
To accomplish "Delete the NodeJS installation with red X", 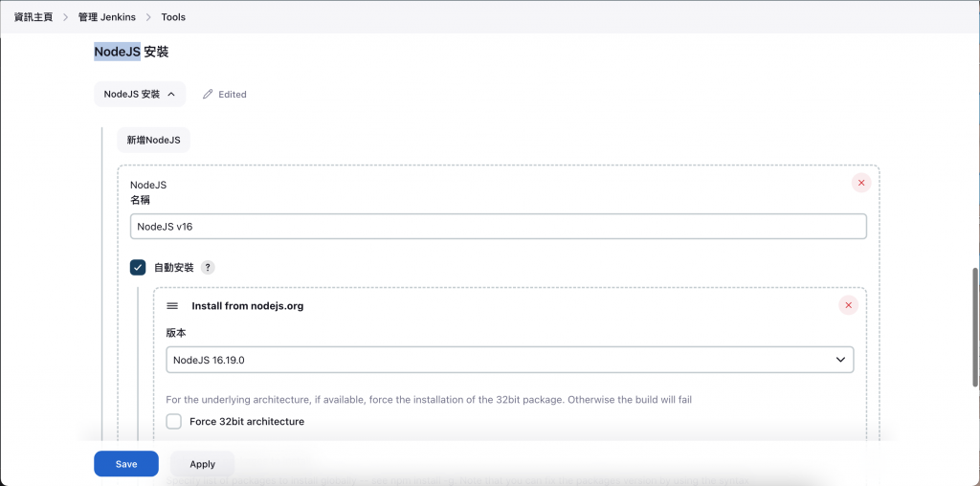I will [861, 183].
